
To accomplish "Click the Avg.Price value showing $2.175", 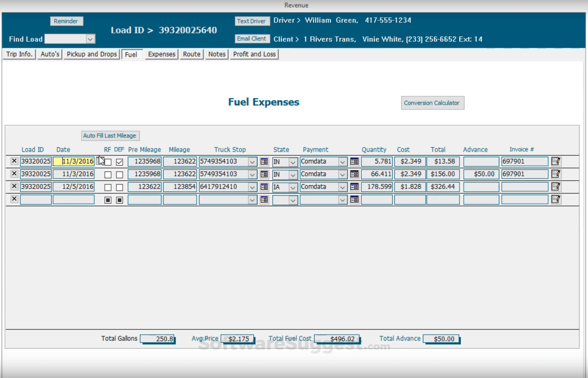I will coord(238,338).
